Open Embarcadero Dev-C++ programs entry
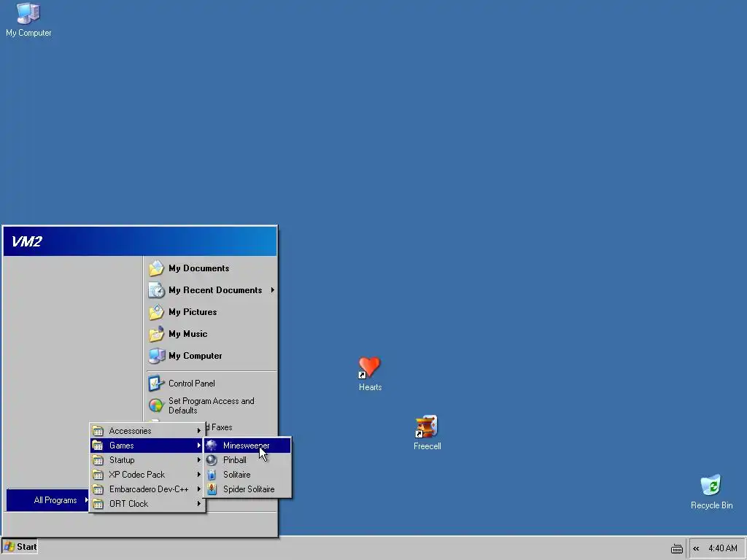Viewport: 747px width, 560px height. tap(147, 489)
